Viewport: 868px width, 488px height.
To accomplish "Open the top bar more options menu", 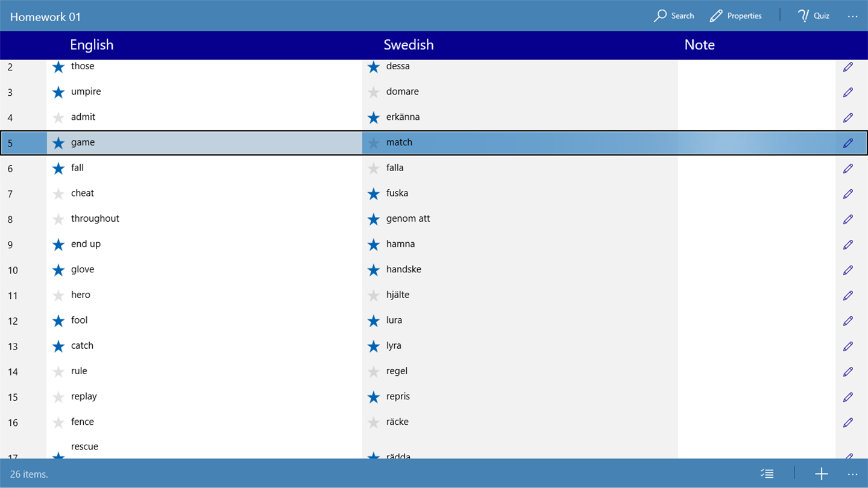I will tap(852, 16).
